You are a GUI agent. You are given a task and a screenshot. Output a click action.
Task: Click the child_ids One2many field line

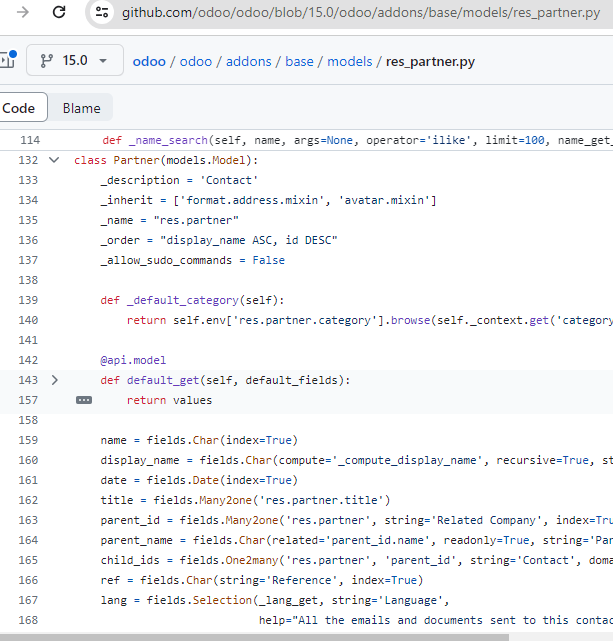point(357,560)
